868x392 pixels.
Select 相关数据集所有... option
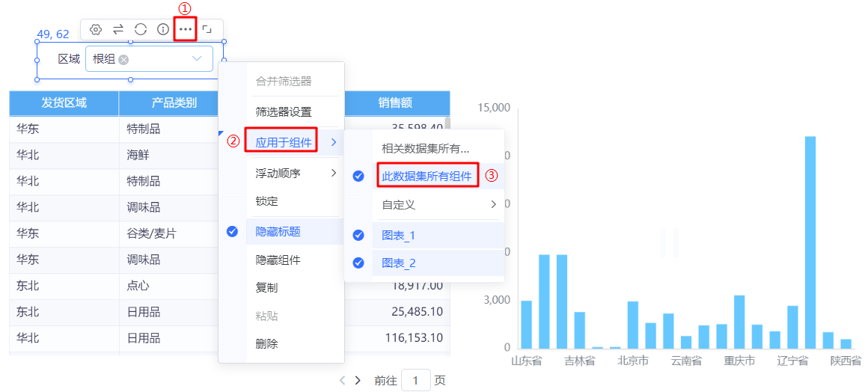coord(425,148)
